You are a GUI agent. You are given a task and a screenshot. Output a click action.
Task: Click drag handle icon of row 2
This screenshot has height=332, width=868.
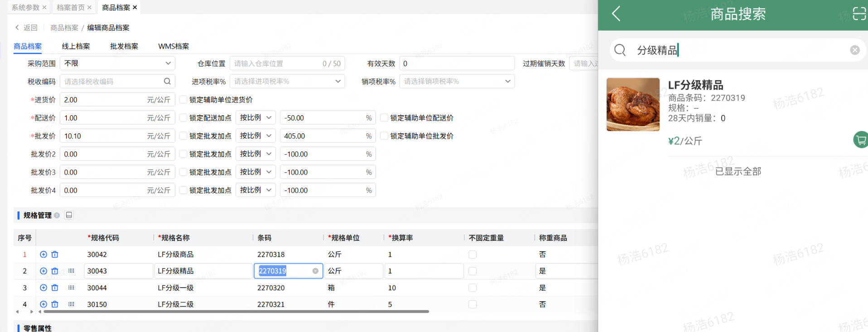click(x=71, y=271)
